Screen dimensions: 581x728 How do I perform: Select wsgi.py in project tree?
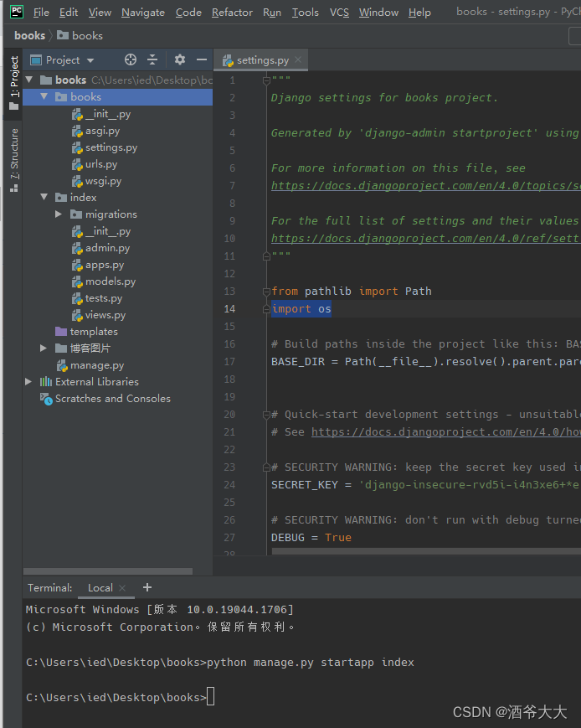(96, 181)
